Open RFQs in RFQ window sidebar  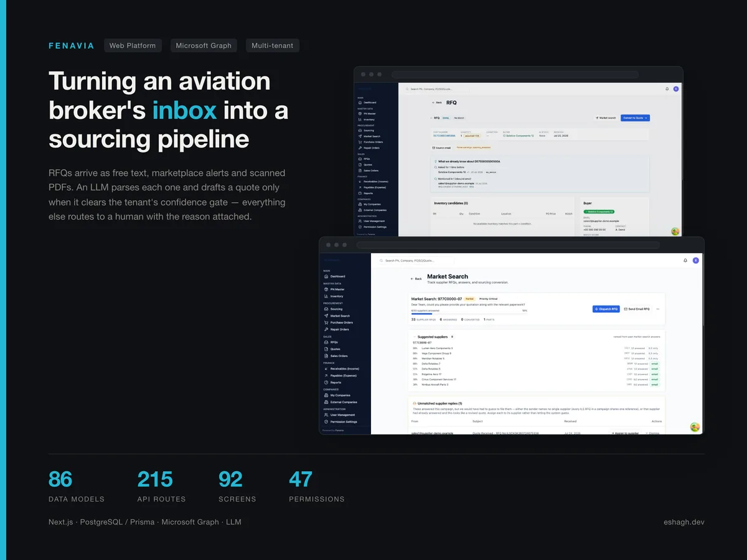(367, 159)
